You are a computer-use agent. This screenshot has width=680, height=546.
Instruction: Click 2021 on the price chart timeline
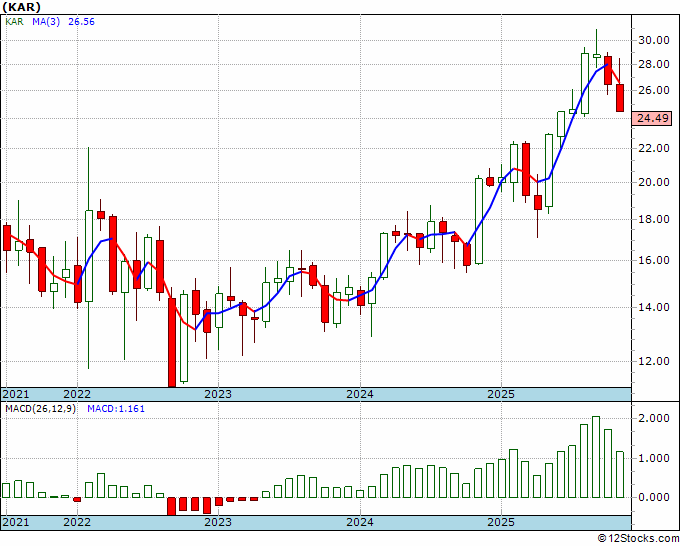(16, 394)
